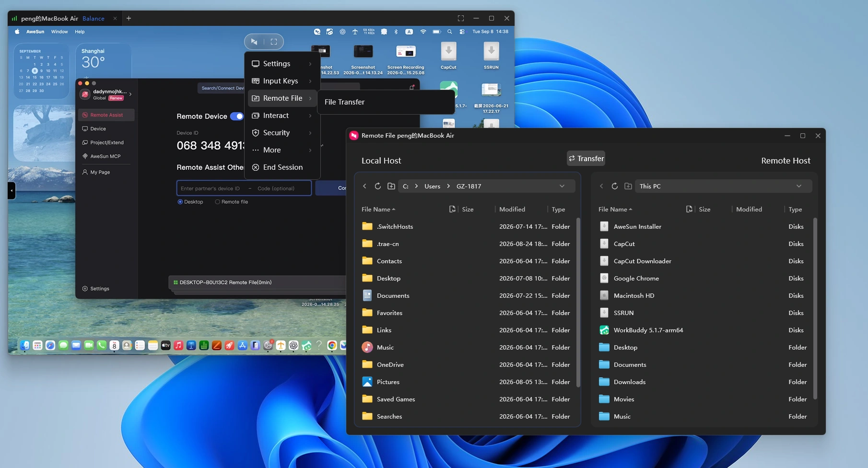Open Remote Assist in AweSun sidebar

[106, 115]
